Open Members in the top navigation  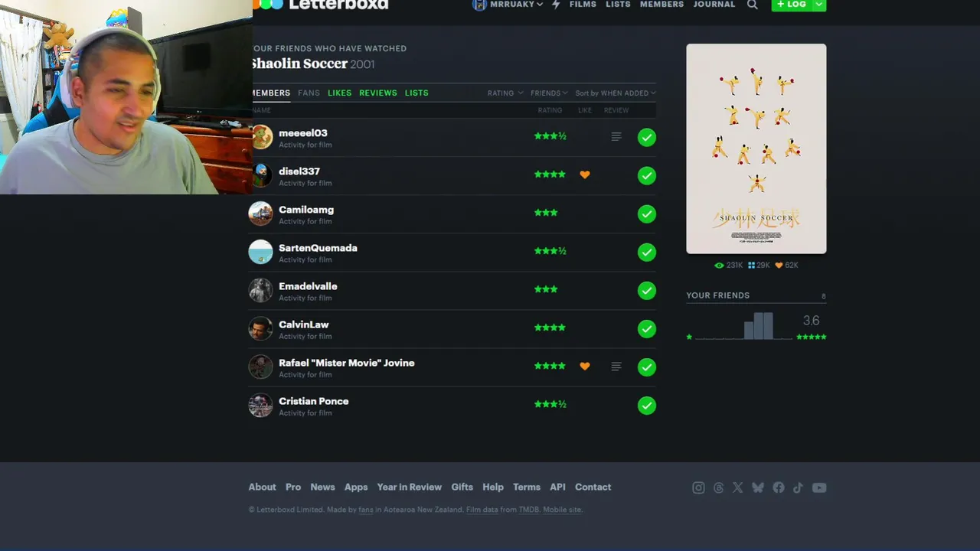[x=661, y=5]
